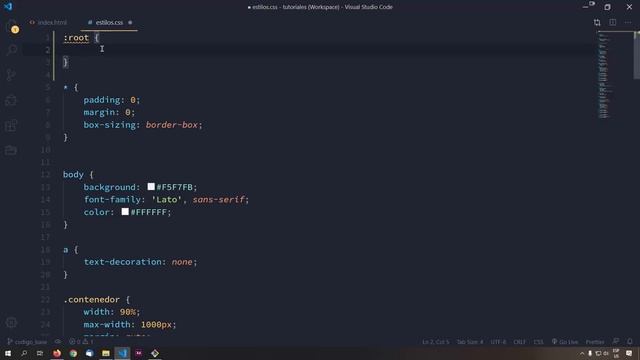
Task: Click Ln 2, Col 5 cursor position indicator
Action: click(x=436, y=342)
